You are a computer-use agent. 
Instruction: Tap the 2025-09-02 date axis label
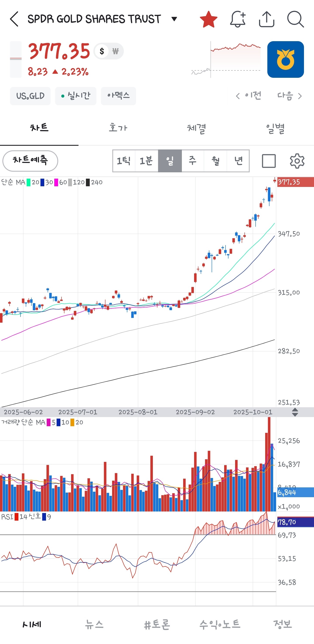(x=195, y=412)
